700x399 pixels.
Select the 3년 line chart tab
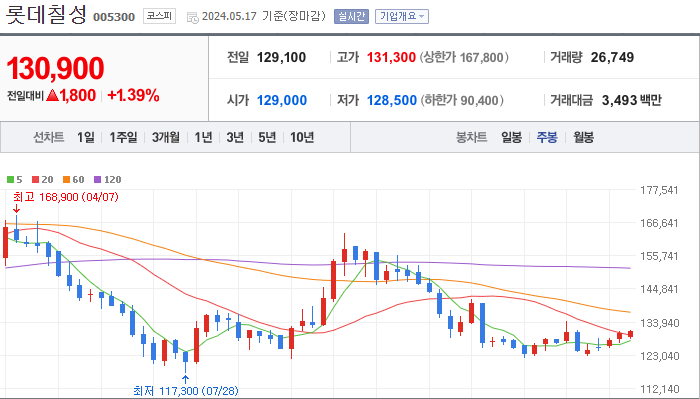235,137
